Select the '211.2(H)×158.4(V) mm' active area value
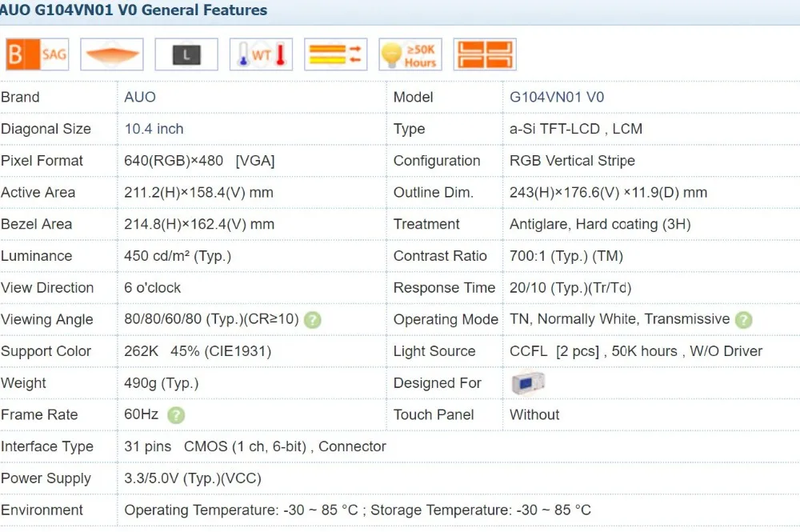The width and height of the screenshot is (800, 532). 198,192
